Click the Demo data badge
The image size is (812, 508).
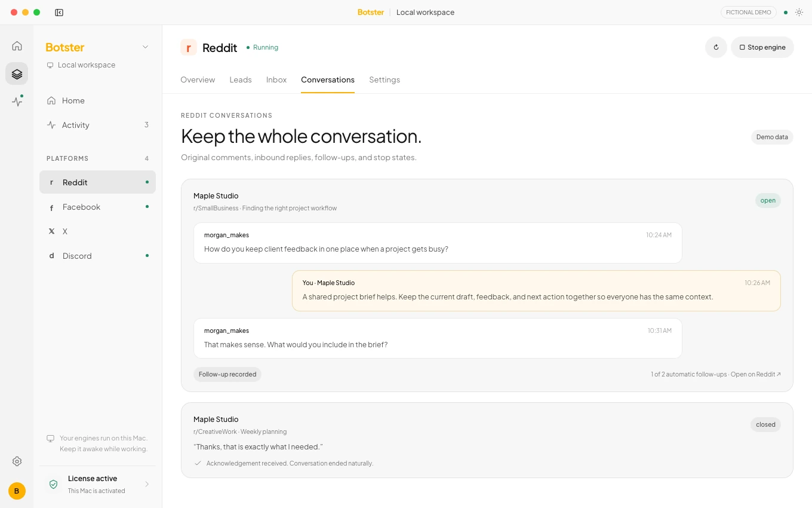point(772,137)
